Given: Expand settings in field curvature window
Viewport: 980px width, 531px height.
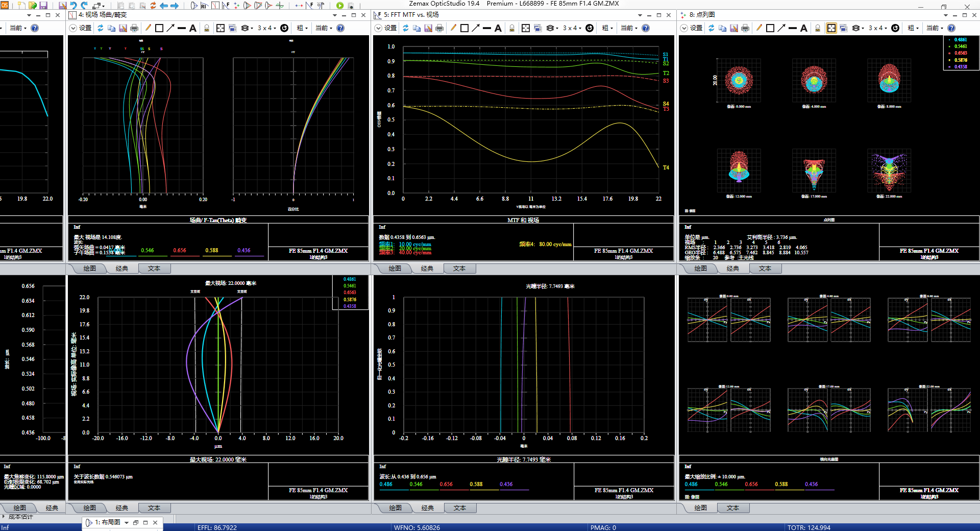Looking at the screenshot, I should [73, 28].
